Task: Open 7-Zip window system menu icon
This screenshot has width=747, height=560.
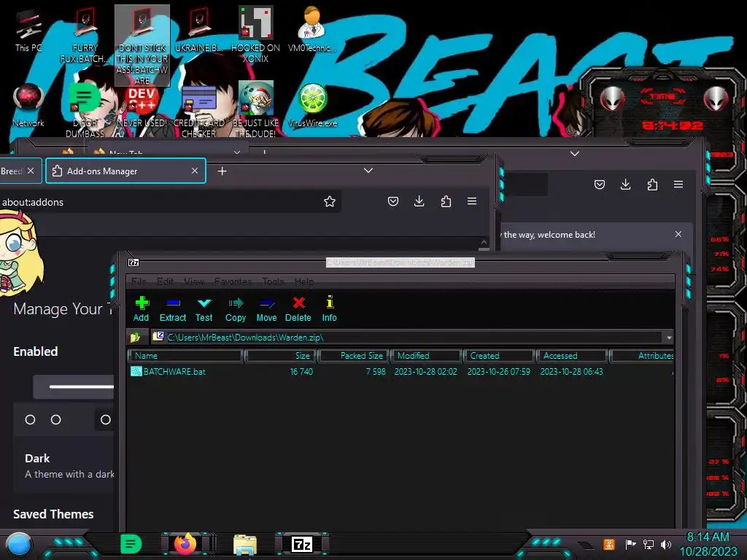Action: point(134,262)
